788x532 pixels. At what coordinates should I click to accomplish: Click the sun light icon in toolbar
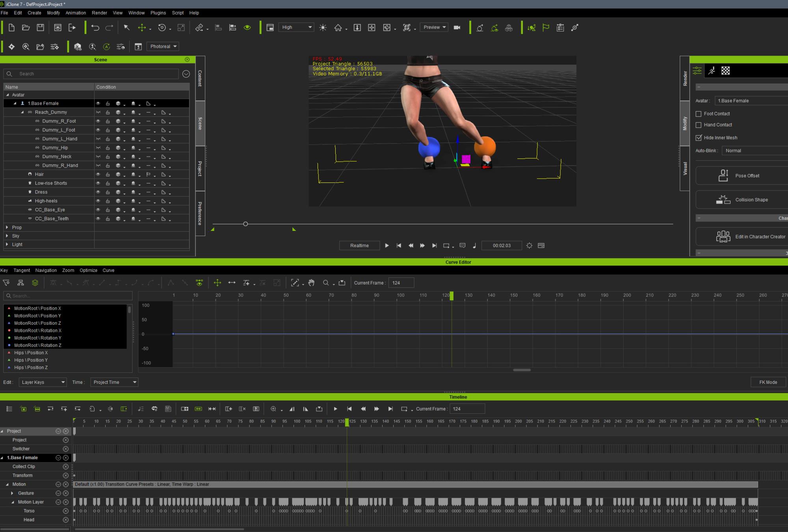(323, 28)
